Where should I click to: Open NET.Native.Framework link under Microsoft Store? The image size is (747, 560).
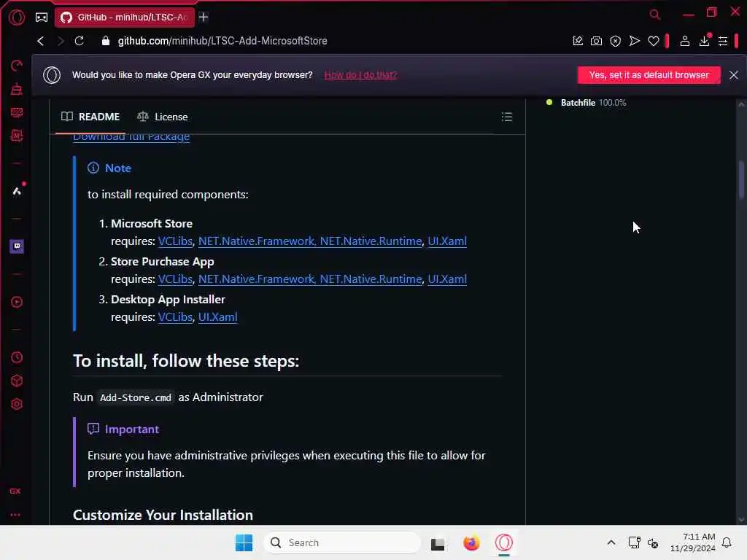[257, 241]
